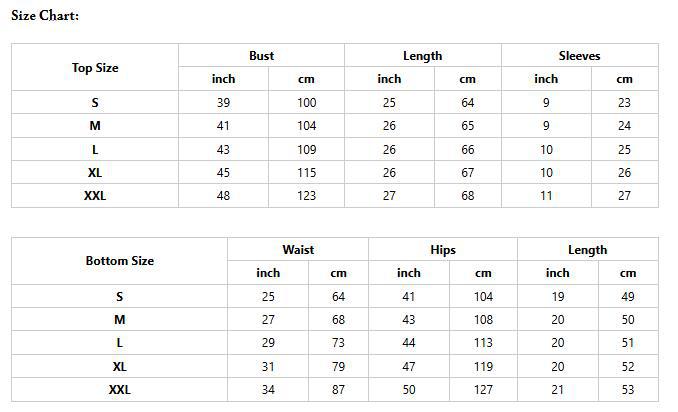This screenshot has height=412, width=678.
Task: Select the Waist column header
Action: pos(298,250)
